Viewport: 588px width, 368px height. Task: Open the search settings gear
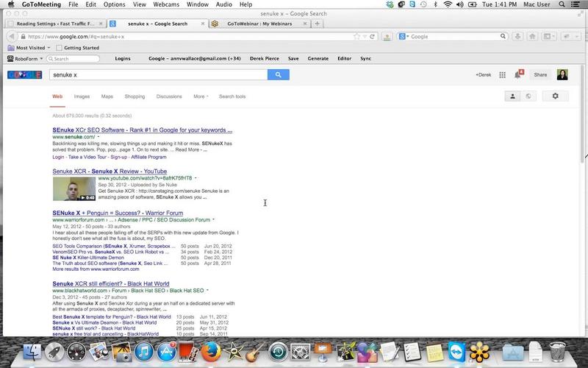coord(556,96)
